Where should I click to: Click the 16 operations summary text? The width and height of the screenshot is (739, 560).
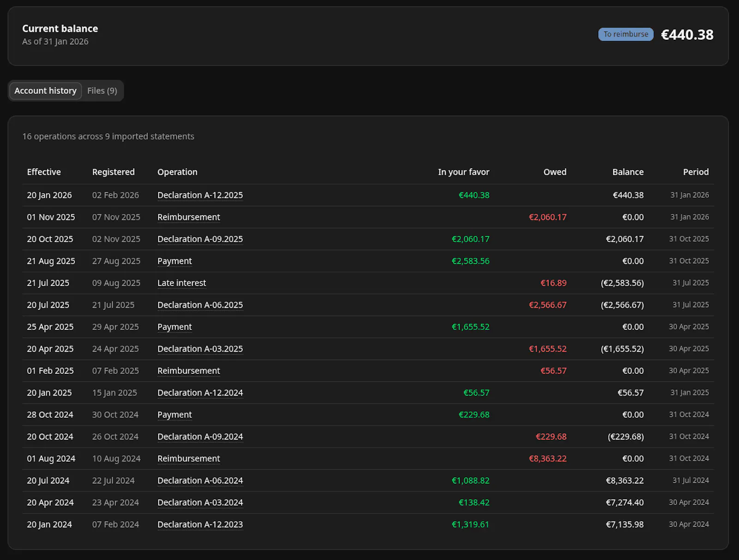click(x=108, y=136)
